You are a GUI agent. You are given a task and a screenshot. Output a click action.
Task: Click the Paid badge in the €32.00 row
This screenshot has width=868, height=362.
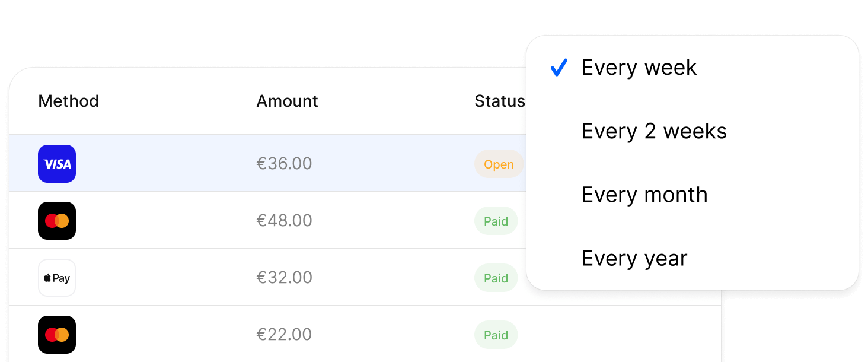[x=496, y=278]
